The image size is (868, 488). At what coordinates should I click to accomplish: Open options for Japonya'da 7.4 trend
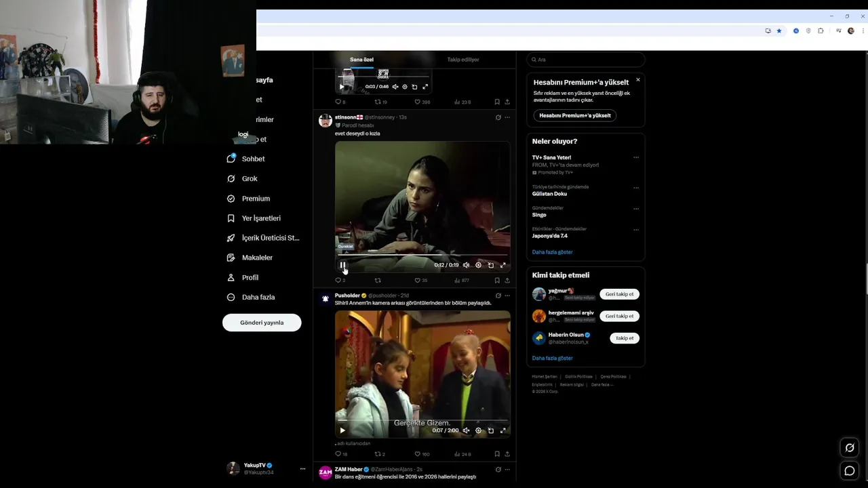click(x=636, y=230)
